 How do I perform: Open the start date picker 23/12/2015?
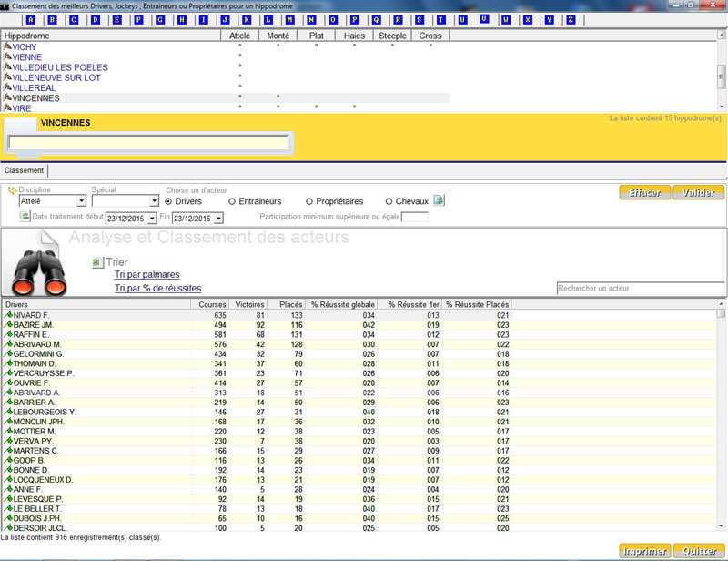pyautogui.click(x=151, y=219)
